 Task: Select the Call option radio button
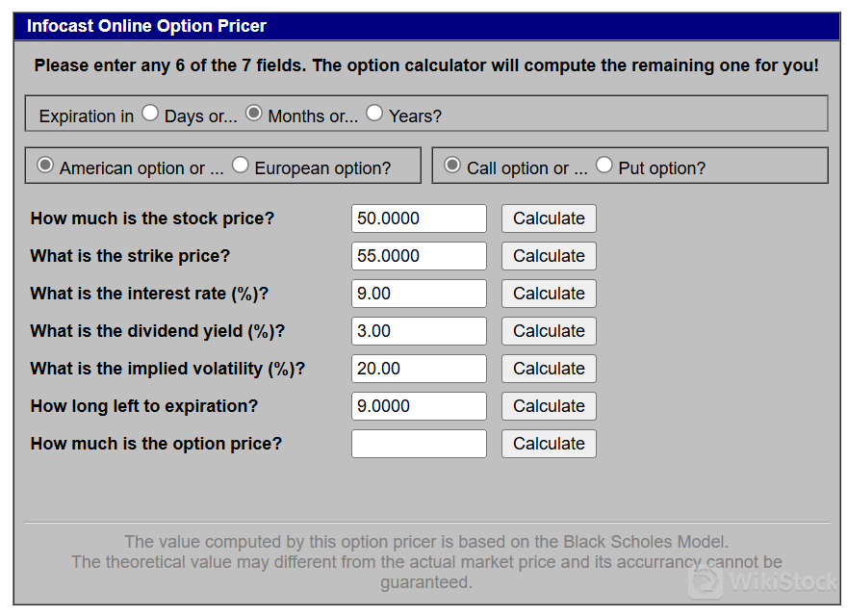(x=452, y=166)
